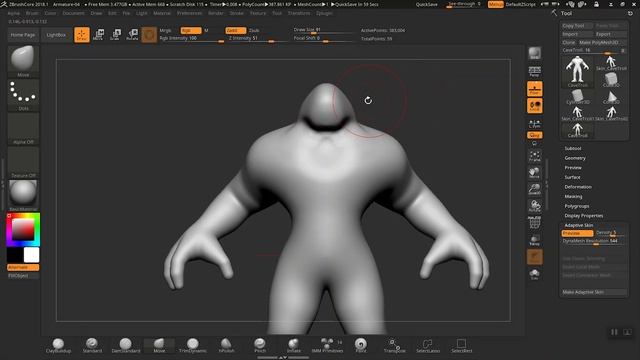Image resolution: width=640 pixels, height=360 pixels.
Task: Activate Move mode in top shelf
Action: pos(99,35)
